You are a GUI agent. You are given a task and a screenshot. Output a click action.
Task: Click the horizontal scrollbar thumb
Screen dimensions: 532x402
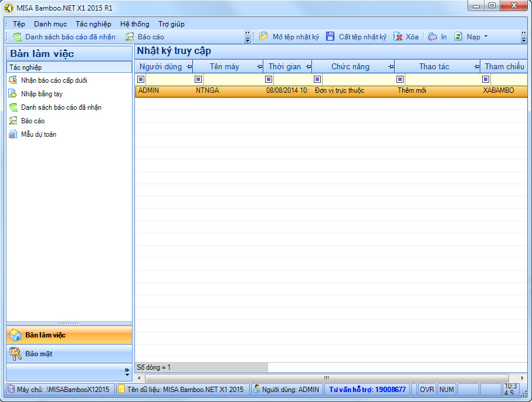(327, 378)
